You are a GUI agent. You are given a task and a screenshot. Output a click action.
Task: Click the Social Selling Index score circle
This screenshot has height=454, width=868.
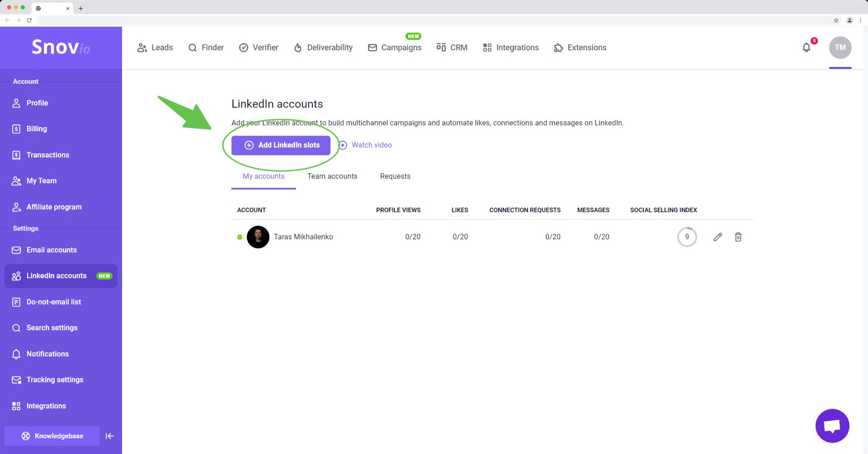(687, 237)
